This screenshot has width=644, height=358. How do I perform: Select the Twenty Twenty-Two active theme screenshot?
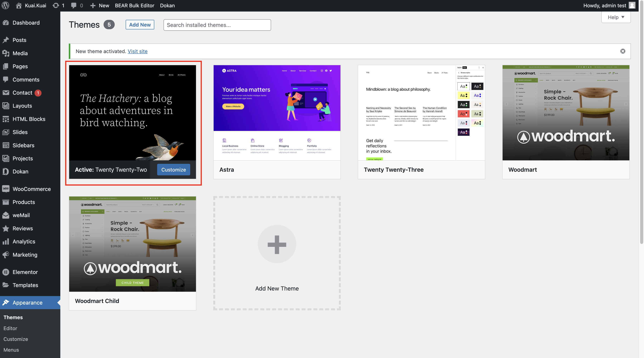tap(133, 113)
